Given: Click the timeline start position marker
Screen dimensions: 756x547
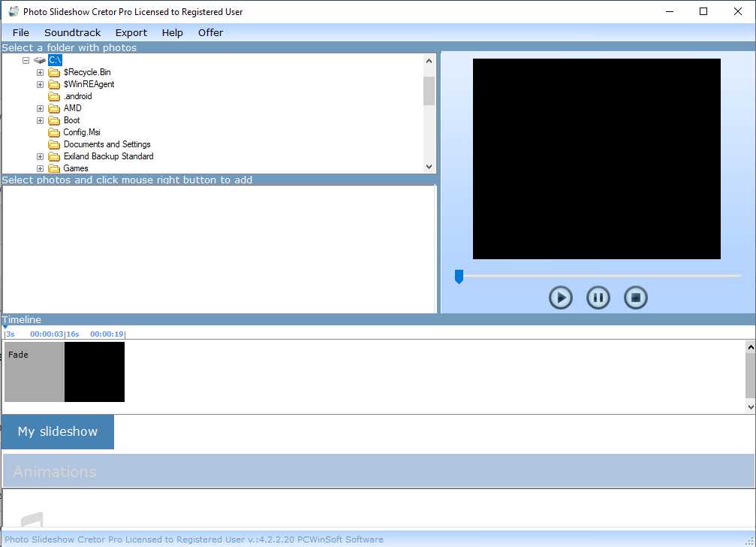Looking at the screenshot, I should tap(5, 328).
